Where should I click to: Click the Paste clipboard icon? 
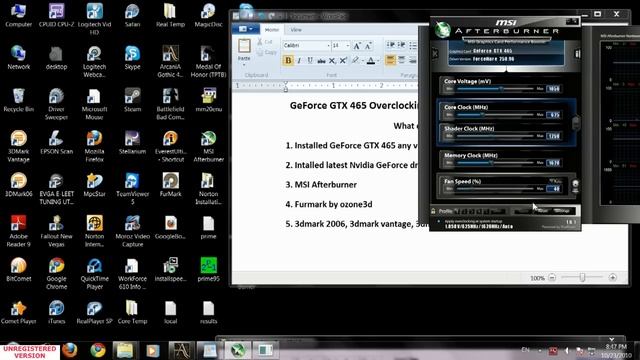tap(244, 46)
